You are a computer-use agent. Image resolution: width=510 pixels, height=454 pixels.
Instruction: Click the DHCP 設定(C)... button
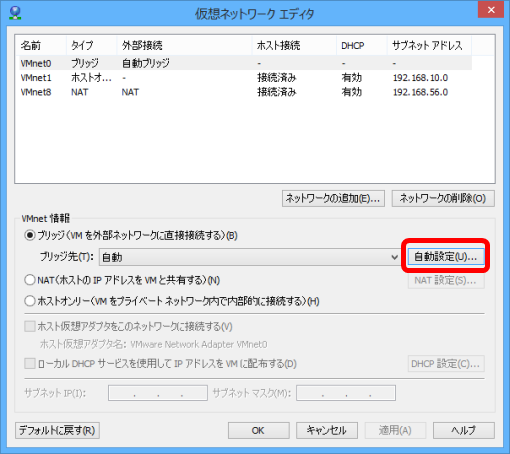point(446,364)
